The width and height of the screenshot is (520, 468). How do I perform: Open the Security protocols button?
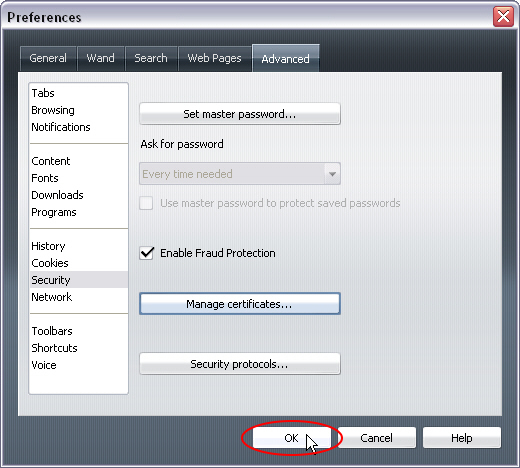[240, 364]
